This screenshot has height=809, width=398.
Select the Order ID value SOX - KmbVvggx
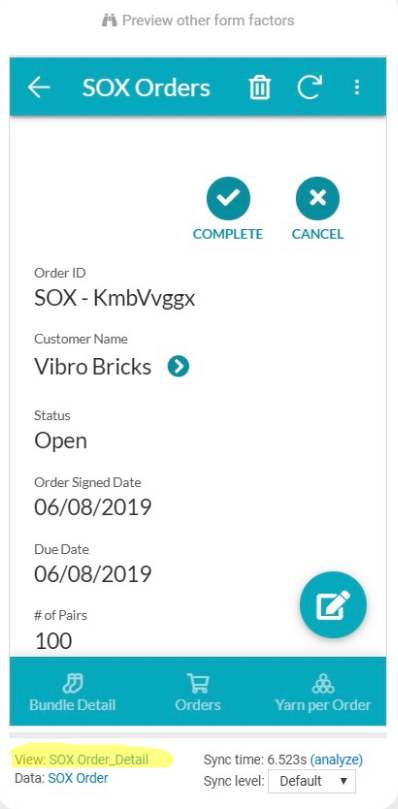click(x=115, y=298)
